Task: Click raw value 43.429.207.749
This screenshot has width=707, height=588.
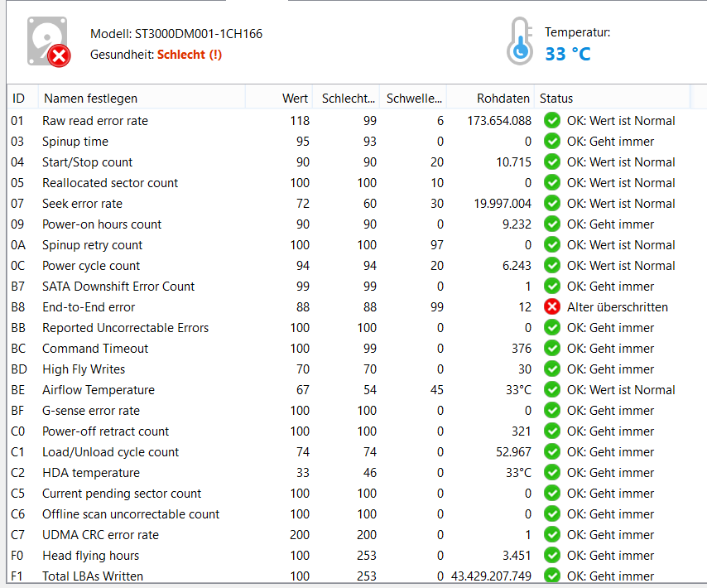Action: [491, 576]
